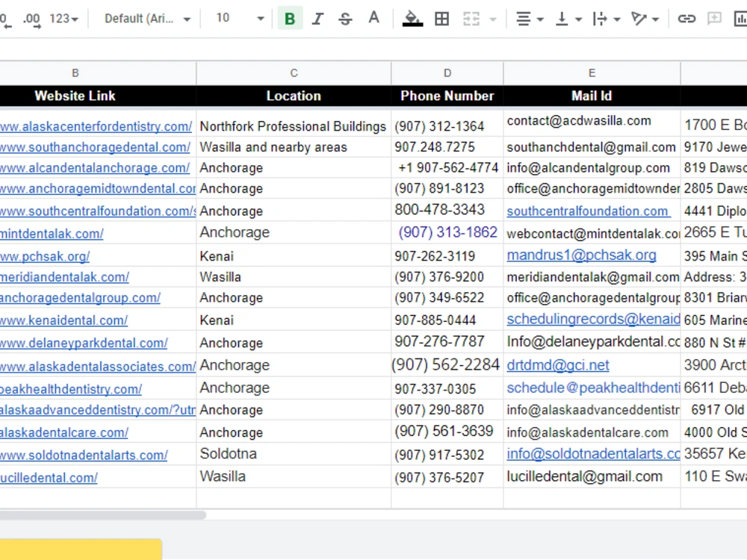Click the Mail Id header cell

point(592,96)
